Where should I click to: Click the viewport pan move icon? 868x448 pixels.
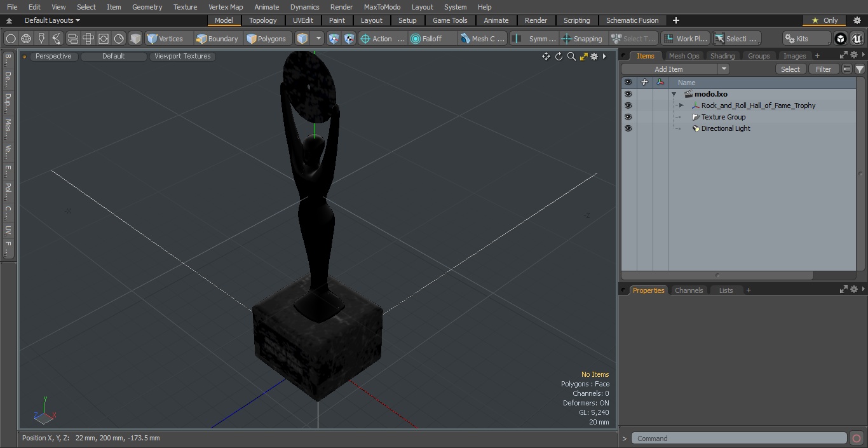point(546,57)
